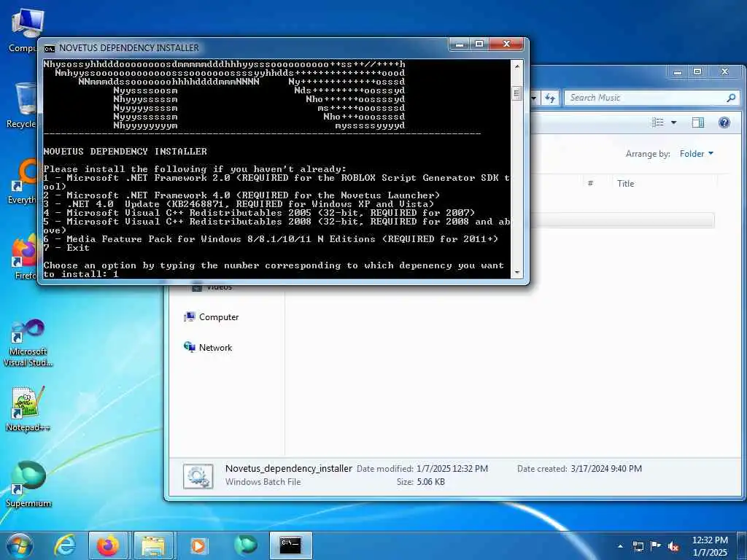Image resolution: width=747 pixels, height=560 pixels.
Task: Select the command prompt taskbar button
Action: pos(290,545)
